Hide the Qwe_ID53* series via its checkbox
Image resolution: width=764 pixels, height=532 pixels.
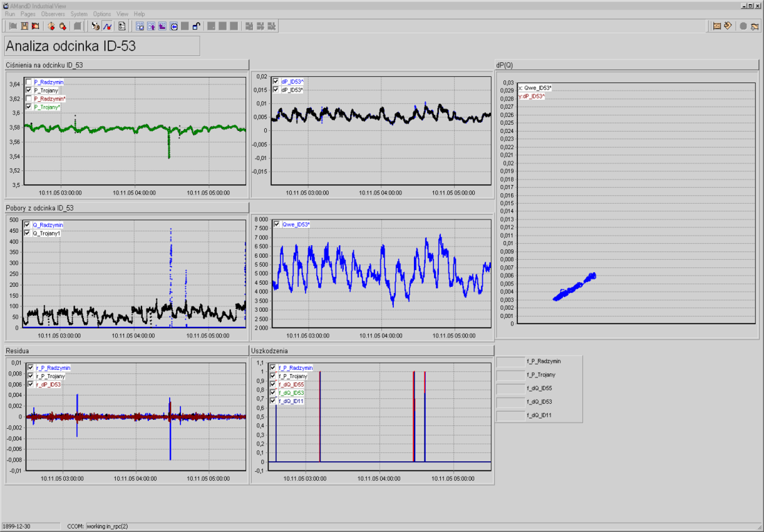(277, 224)
